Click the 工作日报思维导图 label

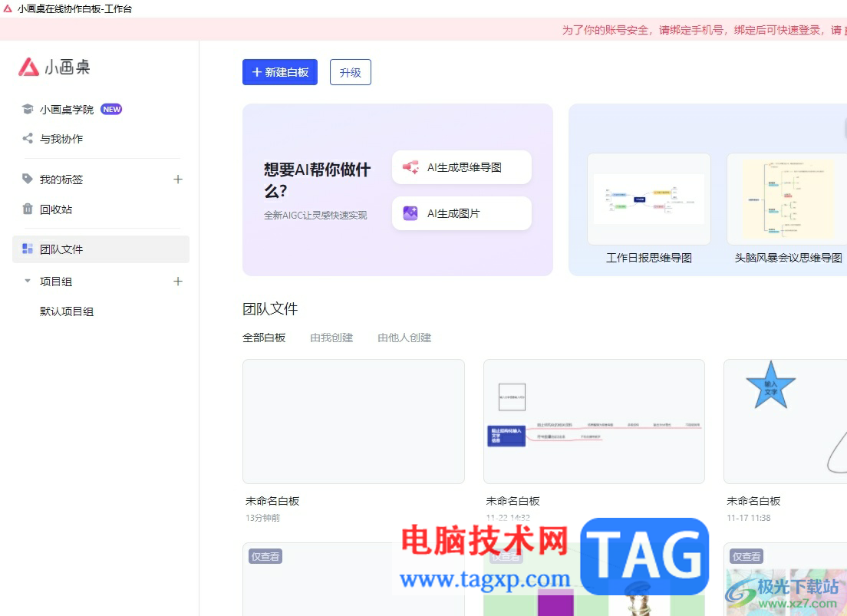649,258
